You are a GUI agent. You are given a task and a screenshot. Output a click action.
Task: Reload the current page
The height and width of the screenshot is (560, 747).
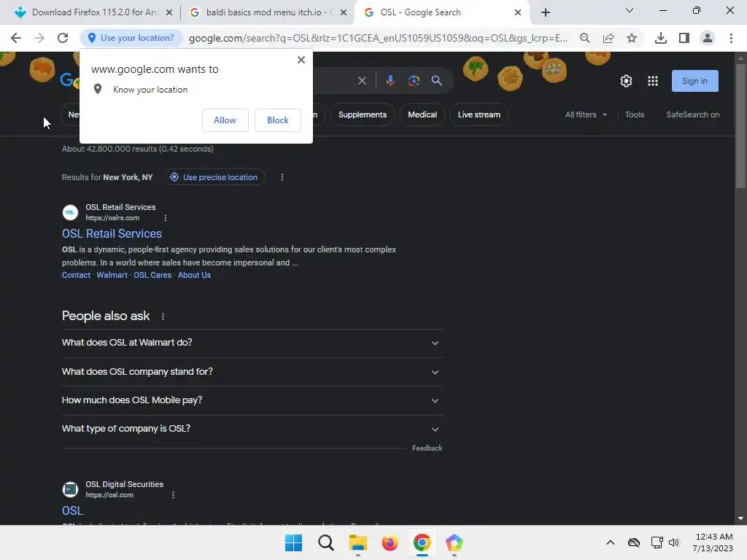(63, 38)
